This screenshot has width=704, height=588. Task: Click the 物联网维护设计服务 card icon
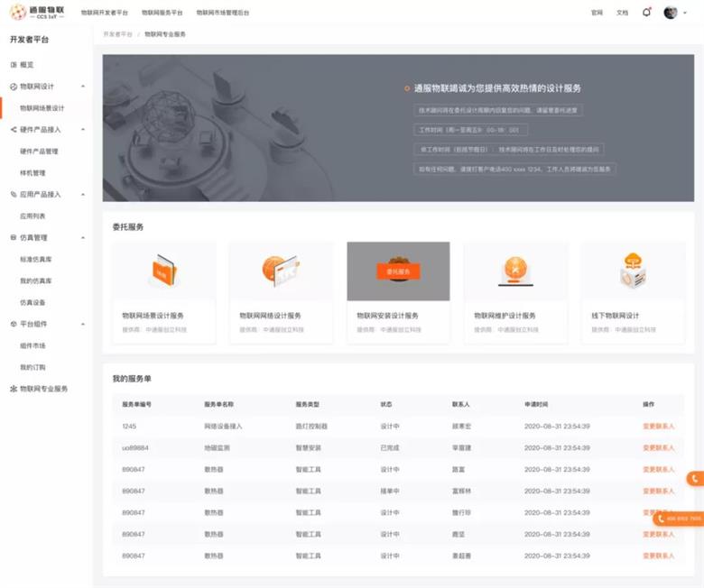515,271
